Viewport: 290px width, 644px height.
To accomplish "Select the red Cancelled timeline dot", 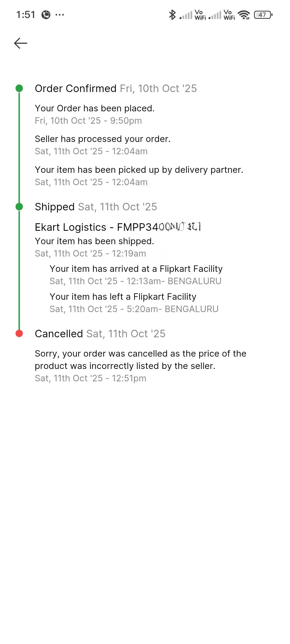I will coord(19,334).
